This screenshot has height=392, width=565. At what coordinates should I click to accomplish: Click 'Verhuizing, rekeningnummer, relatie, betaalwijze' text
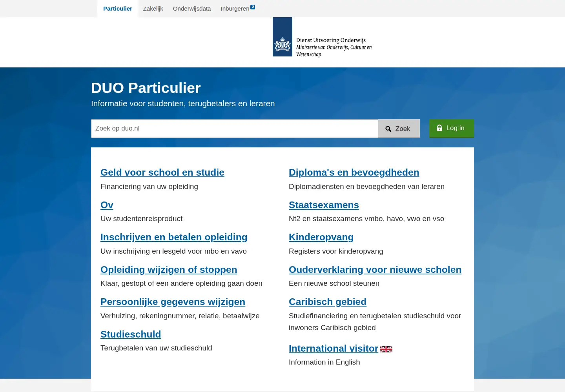(180, 316)
